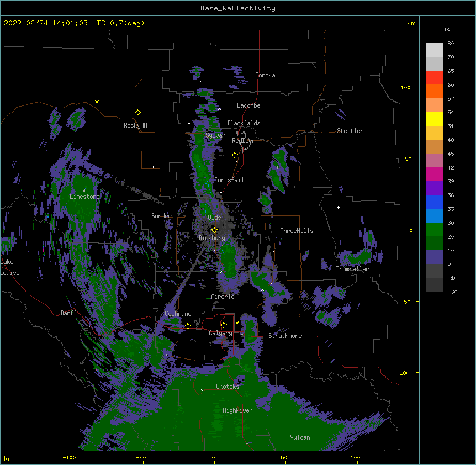This screenshot has width=476, height=465.
Task: Click the white 80 dBZ legend swatch
Action: click(434, 50)
